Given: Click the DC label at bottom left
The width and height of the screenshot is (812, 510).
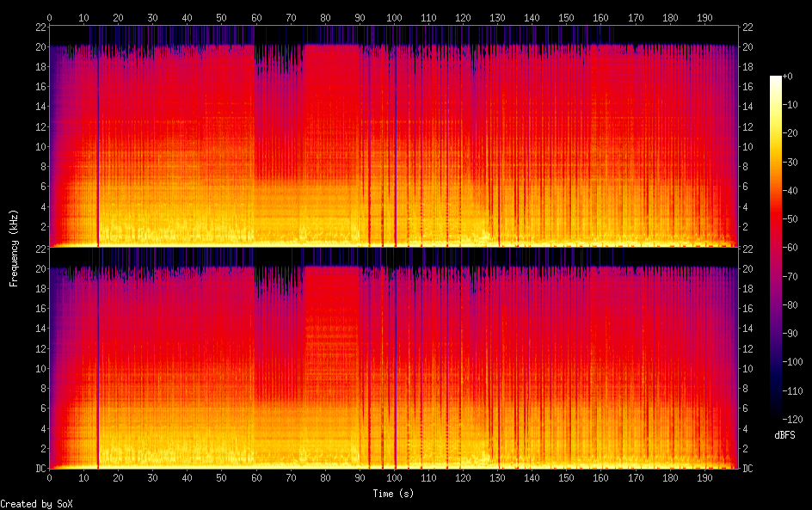Looking at the screenshot, I should [40, 469].
